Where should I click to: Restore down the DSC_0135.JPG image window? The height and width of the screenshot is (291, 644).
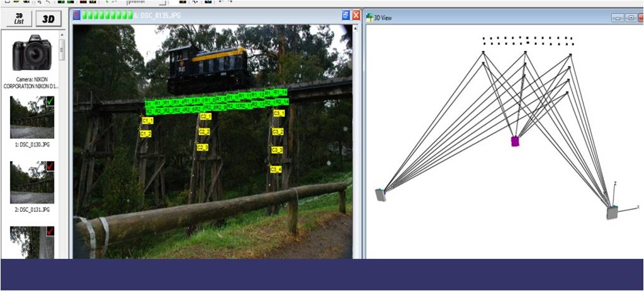[346, 15]
